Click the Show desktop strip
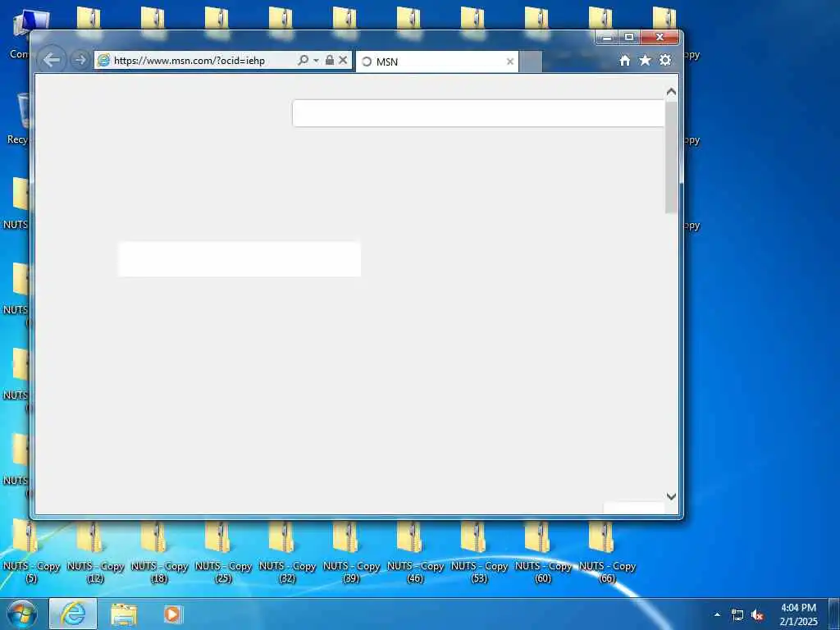Image resolution: width=840 pixels, height=630 pixels. point(834,614)
